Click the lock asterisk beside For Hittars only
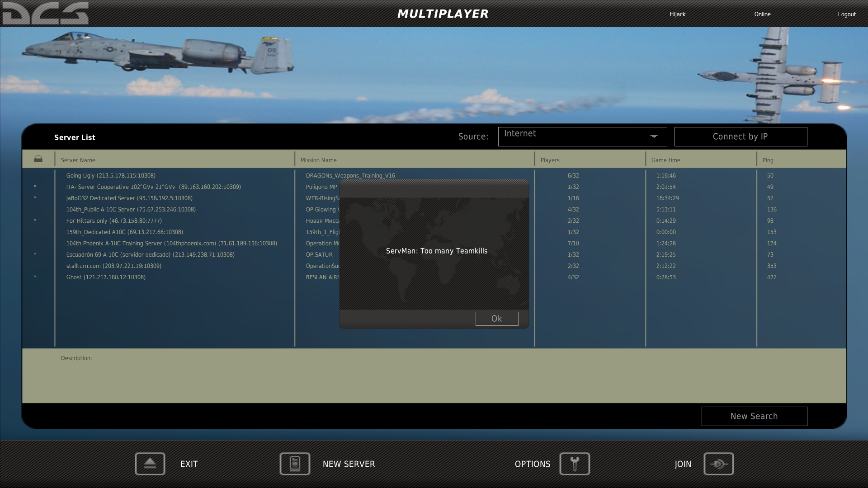 [35, 221]
